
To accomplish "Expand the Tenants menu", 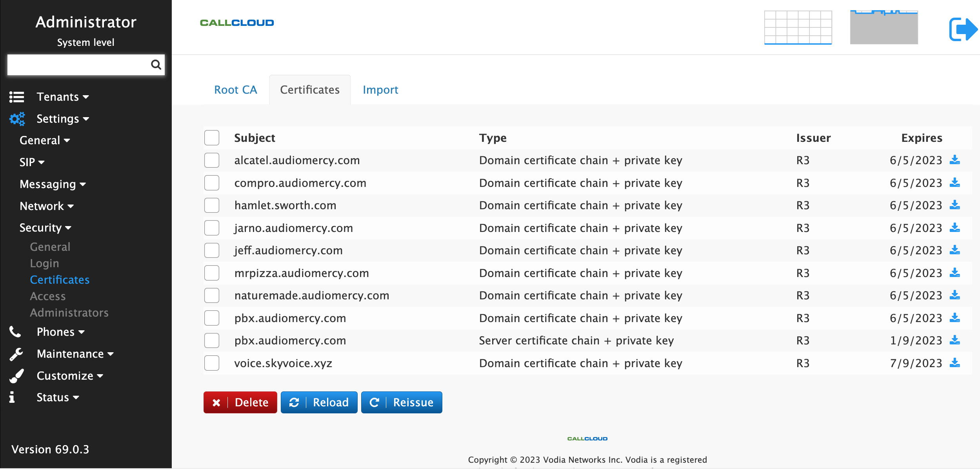I will (63, 97).
